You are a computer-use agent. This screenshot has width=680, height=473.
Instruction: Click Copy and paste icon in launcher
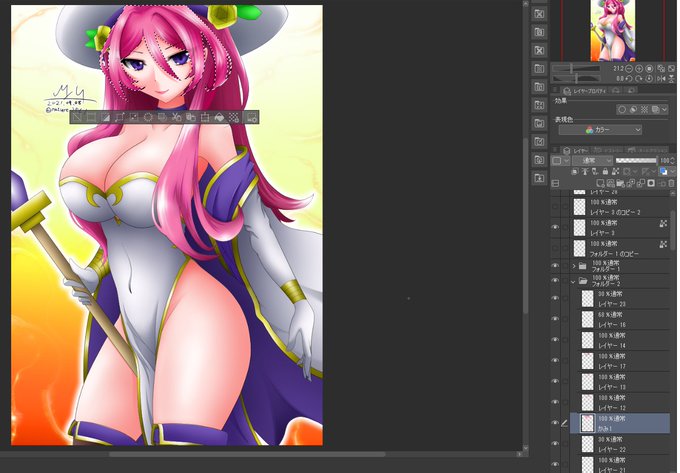[190, 117]
